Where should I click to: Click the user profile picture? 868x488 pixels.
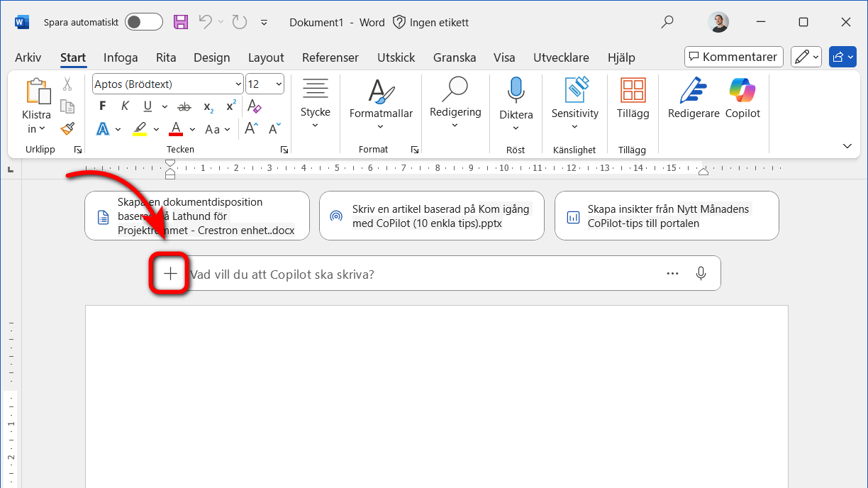tap(718, 22)
